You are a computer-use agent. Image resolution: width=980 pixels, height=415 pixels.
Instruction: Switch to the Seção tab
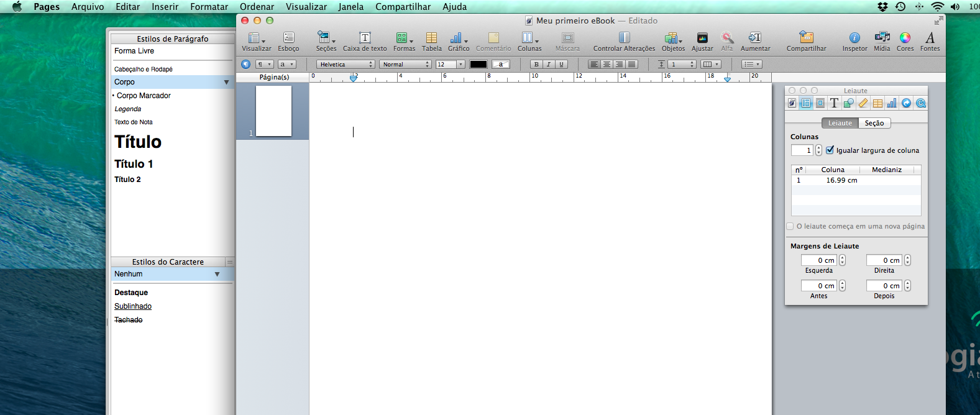(x=874, y=123)
